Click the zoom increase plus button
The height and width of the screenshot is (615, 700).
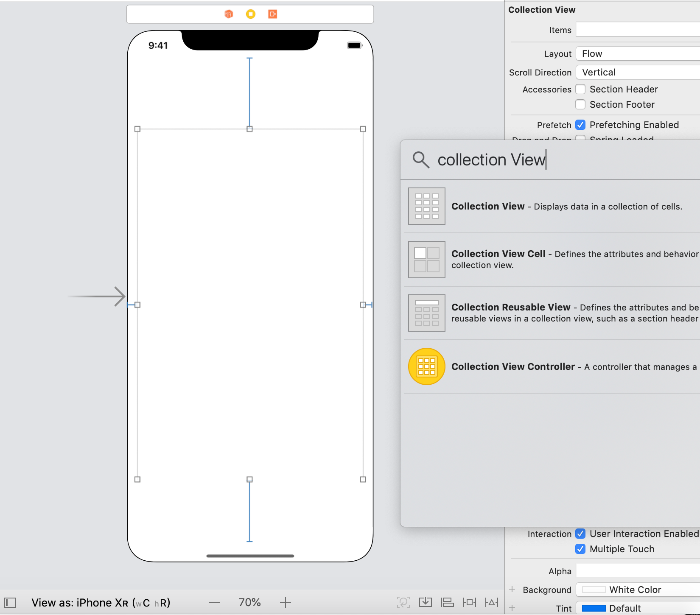click(x=286, y=602)
